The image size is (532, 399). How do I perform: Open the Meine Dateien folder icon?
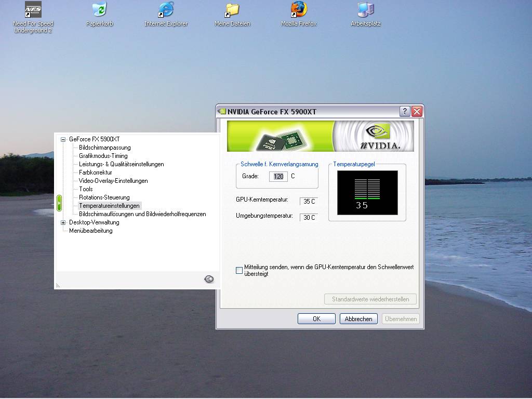click(x=232, y=14)
